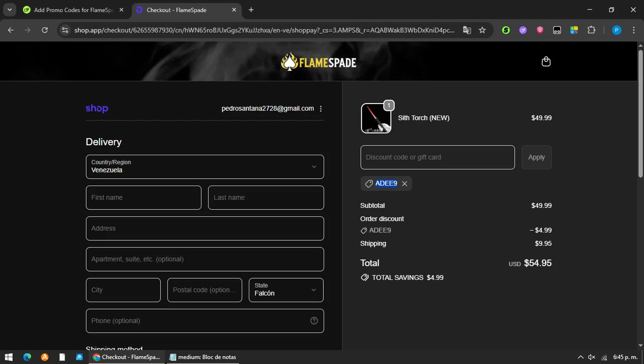This screenshot has height=364, width=644.
Task: Reload the checkout page
Action: 45,30
